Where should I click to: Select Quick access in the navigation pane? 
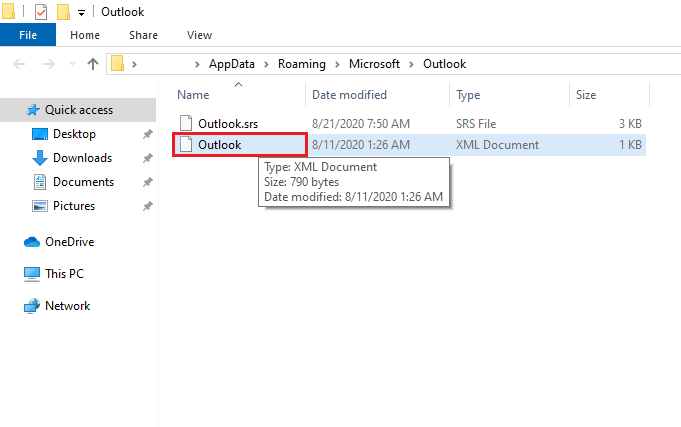78,110
